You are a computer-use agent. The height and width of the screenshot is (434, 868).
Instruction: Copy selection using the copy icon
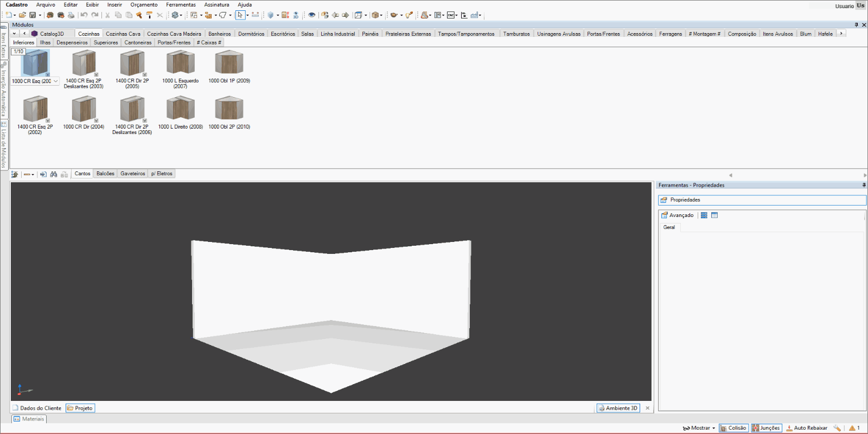click(118, 15)
